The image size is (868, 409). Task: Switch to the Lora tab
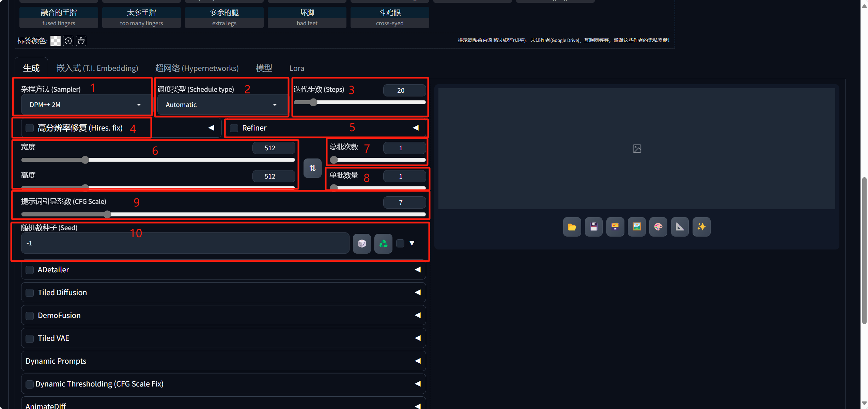(296, 68)
